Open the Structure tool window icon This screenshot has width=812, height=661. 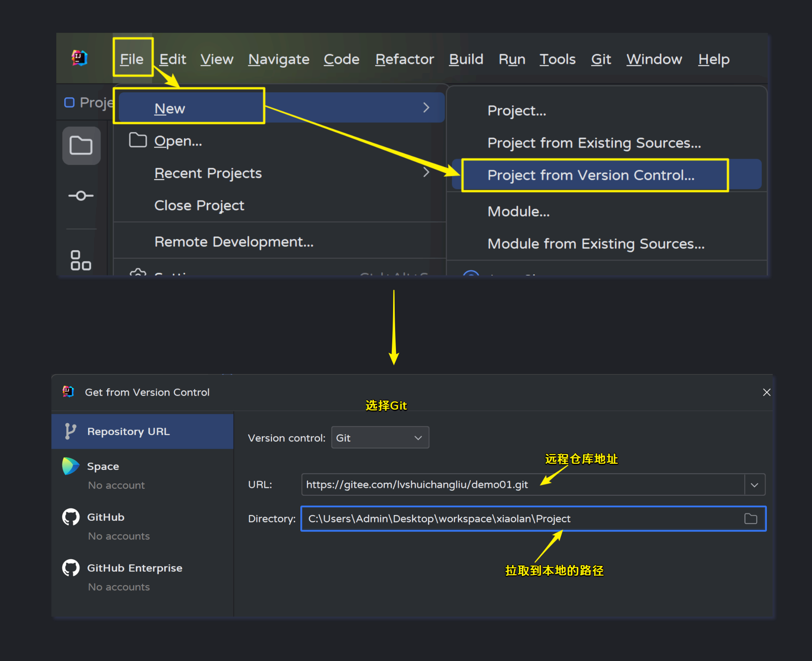(x=81, y=260)
